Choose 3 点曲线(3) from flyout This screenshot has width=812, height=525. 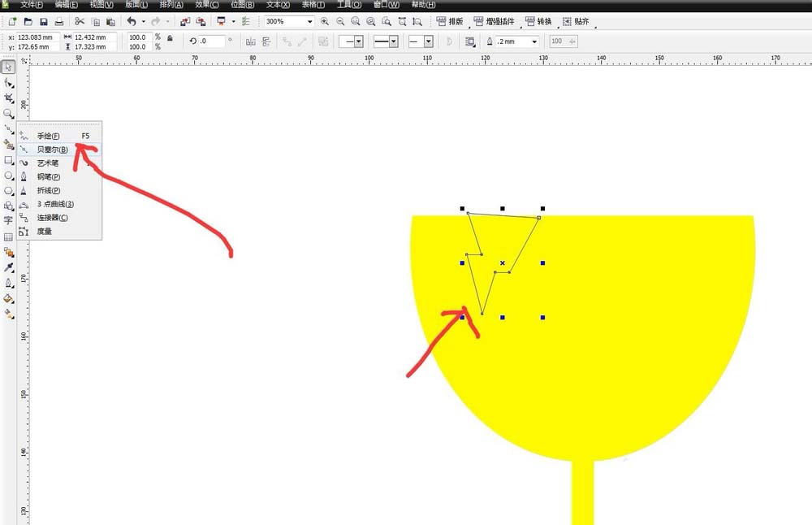[x=59, y=204]
